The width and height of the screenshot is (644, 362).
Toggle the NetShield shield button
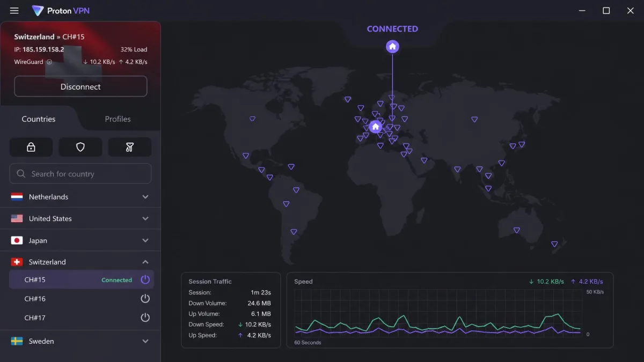80,147
